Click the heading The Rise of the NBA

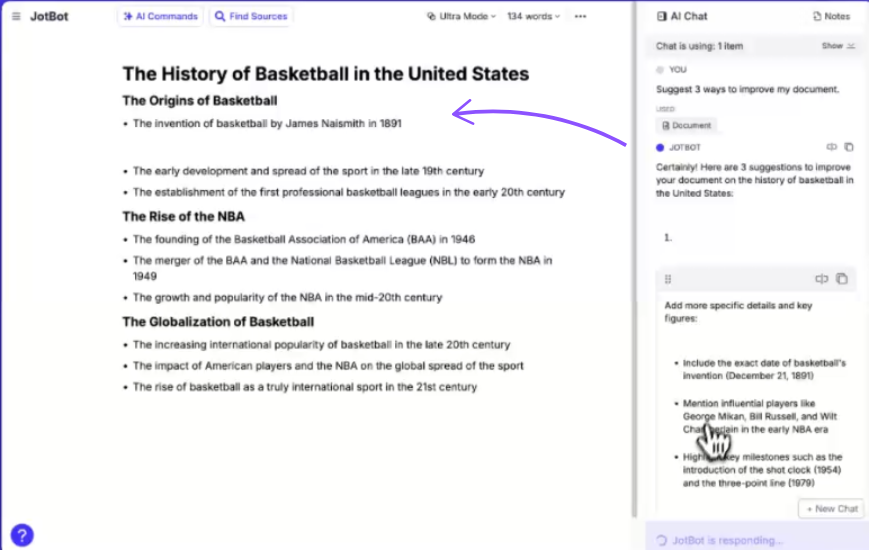pyautogui.click(x=183, y=217)
